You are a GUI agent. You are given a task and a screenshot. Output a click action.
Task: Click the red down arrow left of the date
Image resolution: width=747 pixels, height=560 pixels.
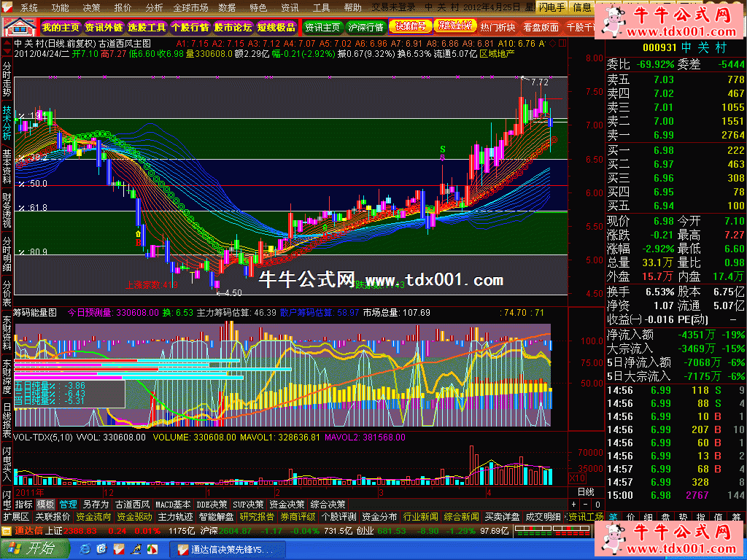[x=7, y=52]
